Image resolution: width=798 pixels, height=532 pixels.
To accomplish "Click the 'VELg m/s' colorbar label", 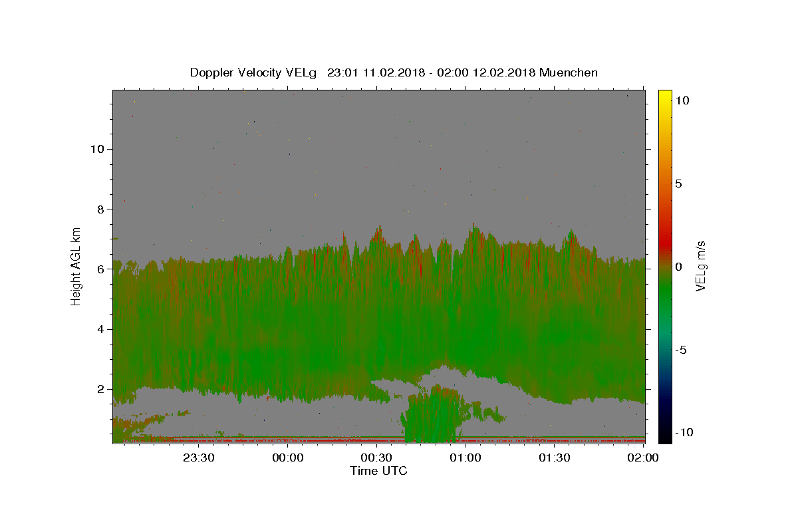I will click(700, 266).
